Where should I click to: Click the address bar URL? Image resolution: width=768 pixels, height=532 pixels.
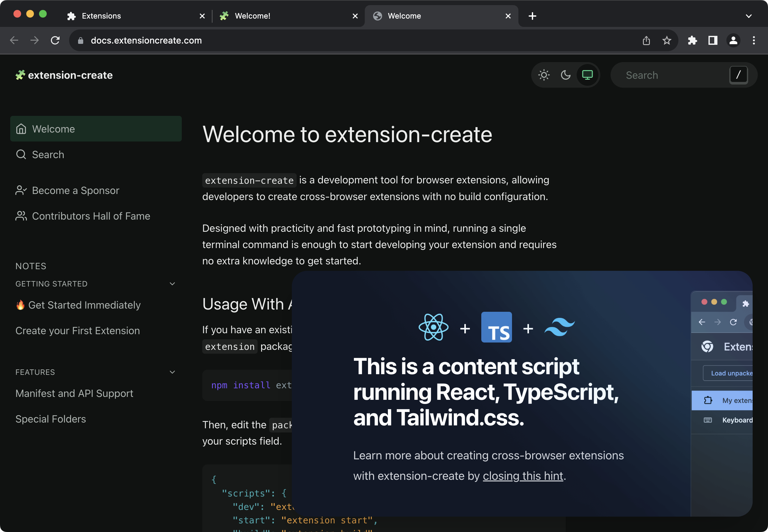(x=146, y=40)
